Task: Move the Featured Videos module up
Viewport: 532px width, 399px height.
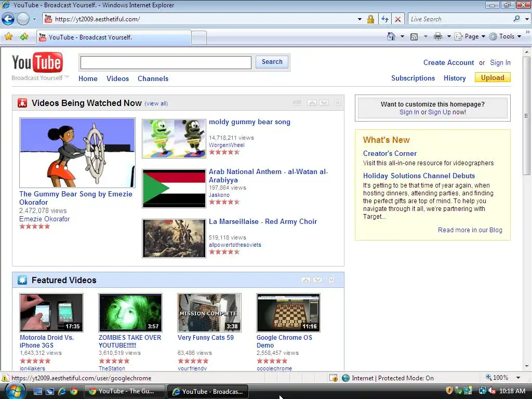Action: [305, 280]
